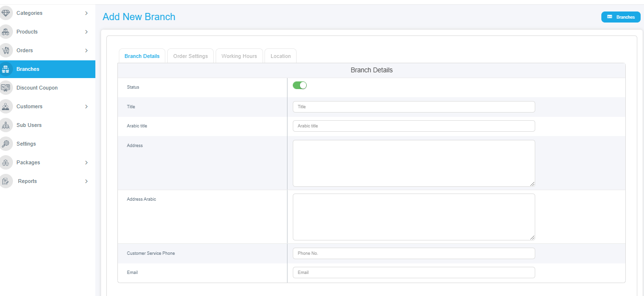Click the Sub Users icon
The width and height of the screenshot is (644, 296).
6,125
